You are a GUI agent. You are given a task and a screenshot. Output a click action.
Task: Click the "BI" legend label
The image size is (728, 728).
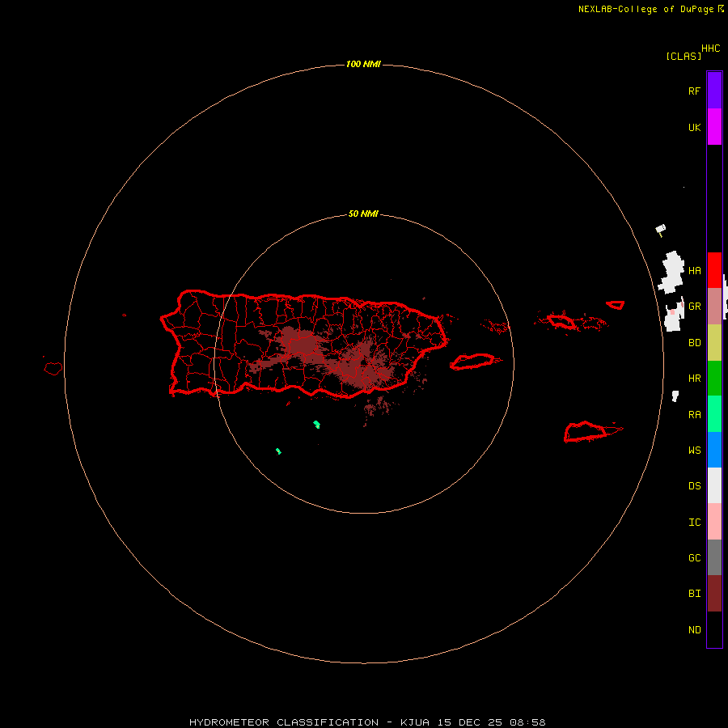[695, 594]
